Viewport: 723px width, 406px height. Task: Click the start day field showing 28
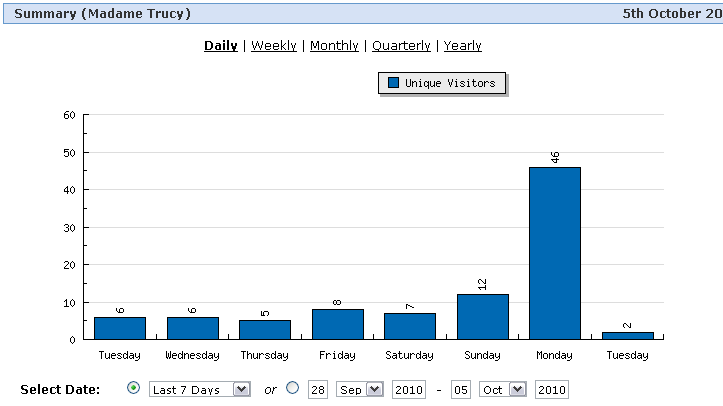point(318,390)
